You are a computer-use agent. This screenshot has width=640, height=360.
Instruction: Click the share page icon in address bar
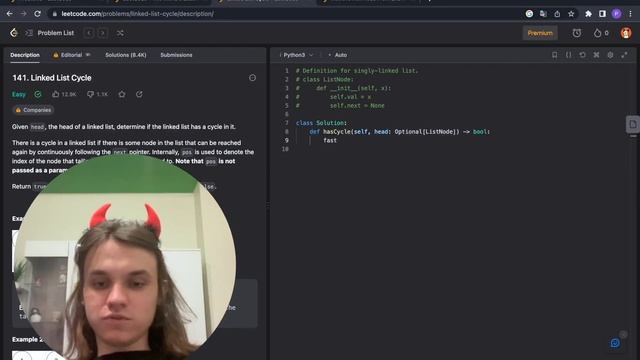tap(557, 14)
